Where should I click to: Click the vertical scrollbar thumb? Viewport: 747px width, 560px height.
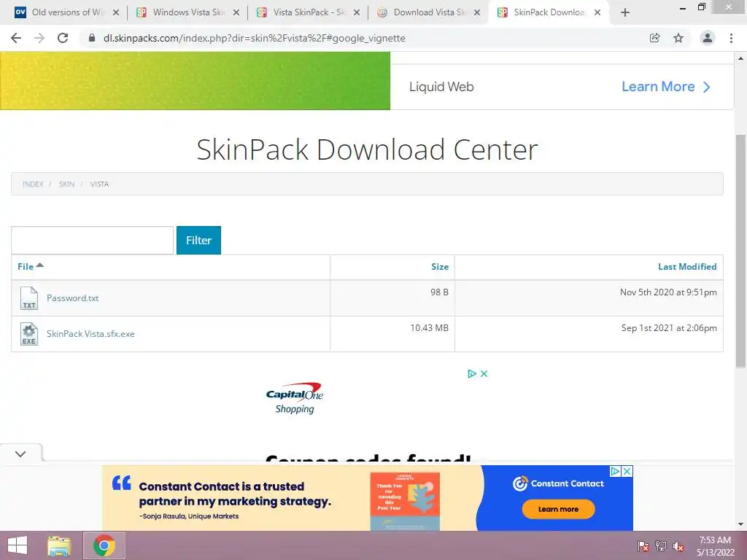741,251
